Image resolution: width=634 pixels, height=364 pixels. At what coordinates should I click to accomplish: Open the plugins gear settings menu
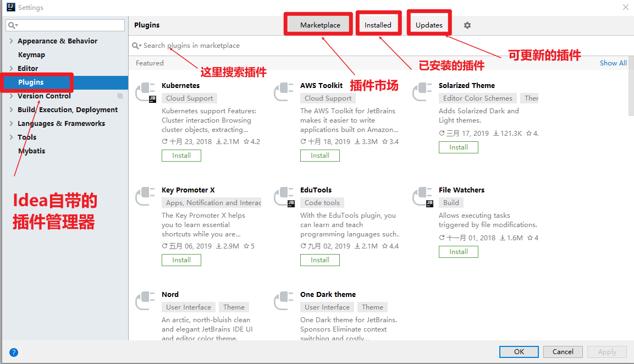(467, 25)
